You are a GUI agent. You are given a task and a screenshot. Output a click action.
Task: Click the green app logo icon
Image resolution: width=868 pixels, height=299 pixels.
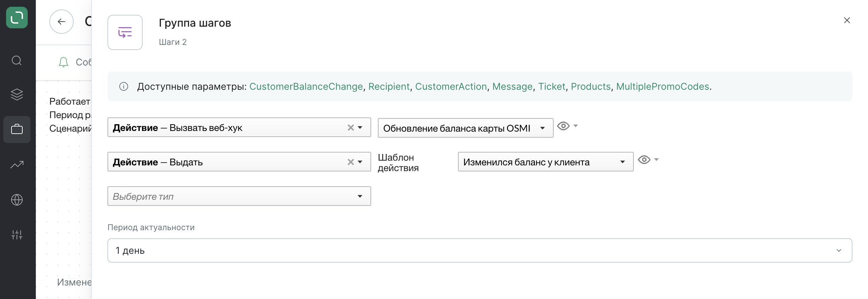click(x=17, y=18)
